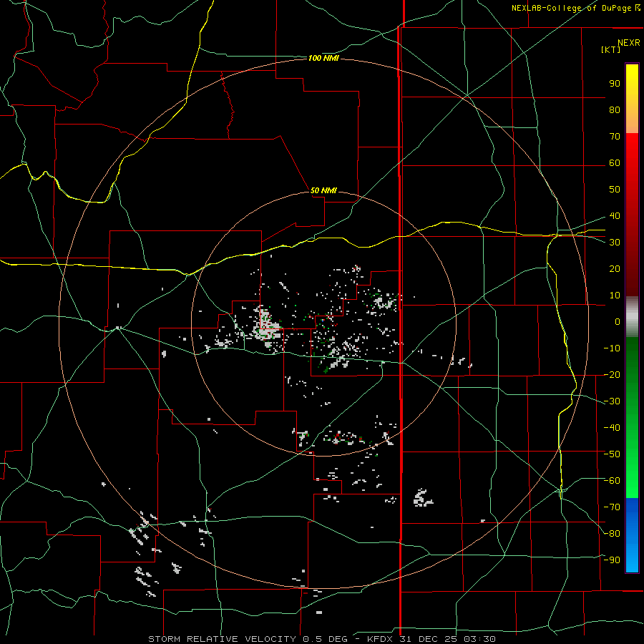Screen dimensions: 644x644
Task: Click the 40 value on the velocity scale
Action: (615, 216)
